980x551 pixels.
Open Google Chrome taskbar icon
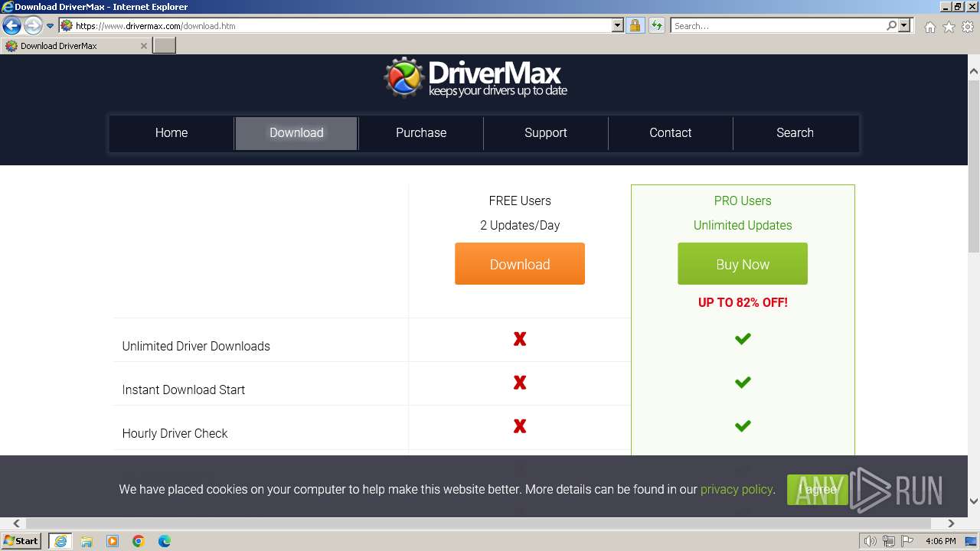coord(139,541)
